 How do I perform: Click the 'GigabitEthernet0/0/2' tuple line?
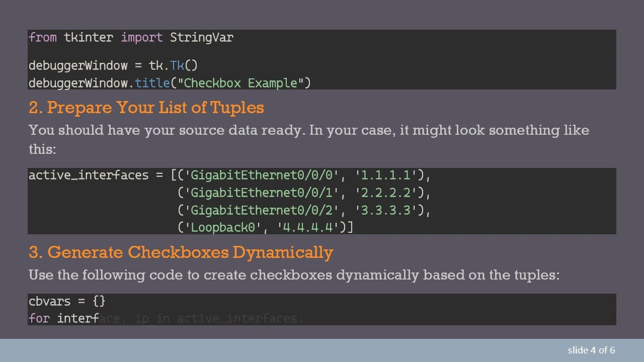pos(304,210)
